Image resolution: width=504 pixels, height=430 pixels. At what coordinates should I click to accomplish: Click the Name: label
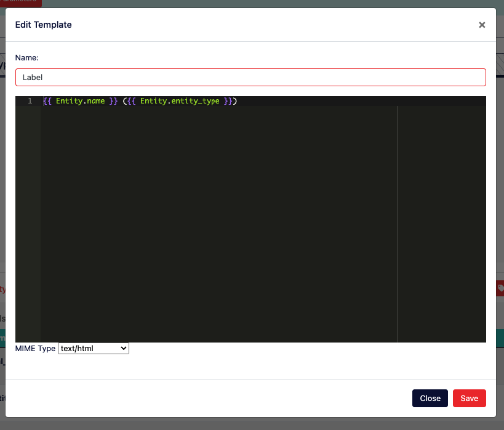click(27, 58)
